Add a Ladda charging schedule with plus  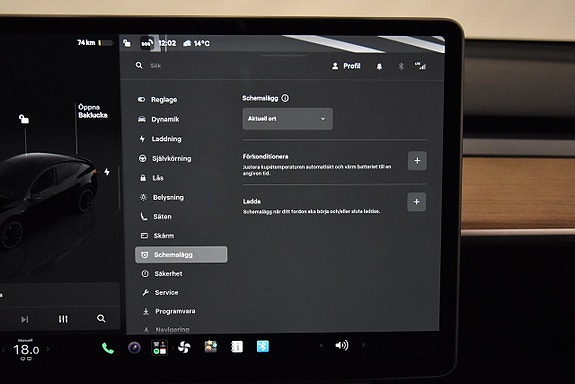417,201
